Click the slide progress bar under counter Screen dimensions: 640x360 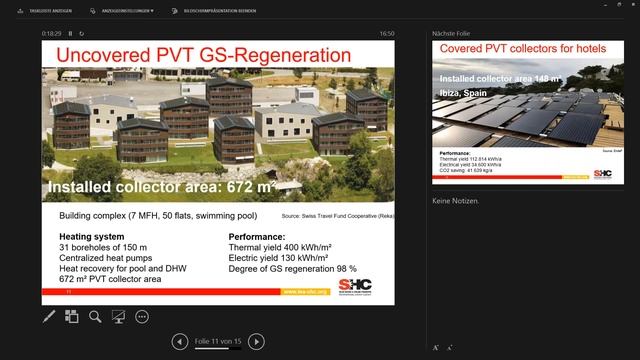tap(218, 349)
